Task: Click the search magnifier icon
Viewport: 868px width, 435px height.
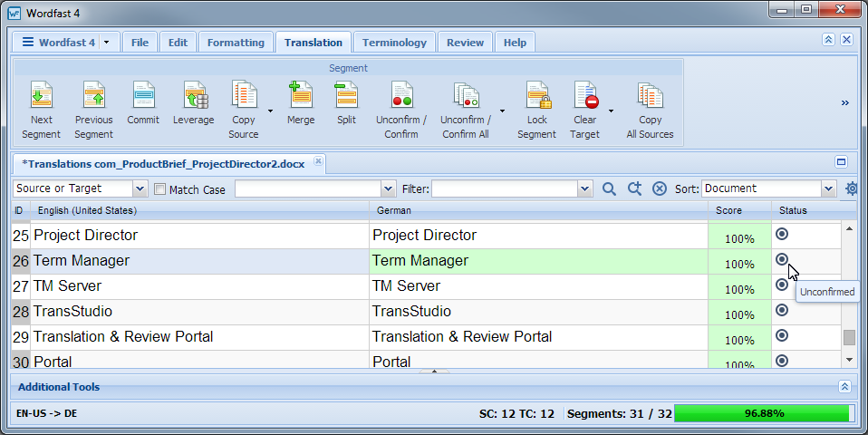Action: coord(609,188)
